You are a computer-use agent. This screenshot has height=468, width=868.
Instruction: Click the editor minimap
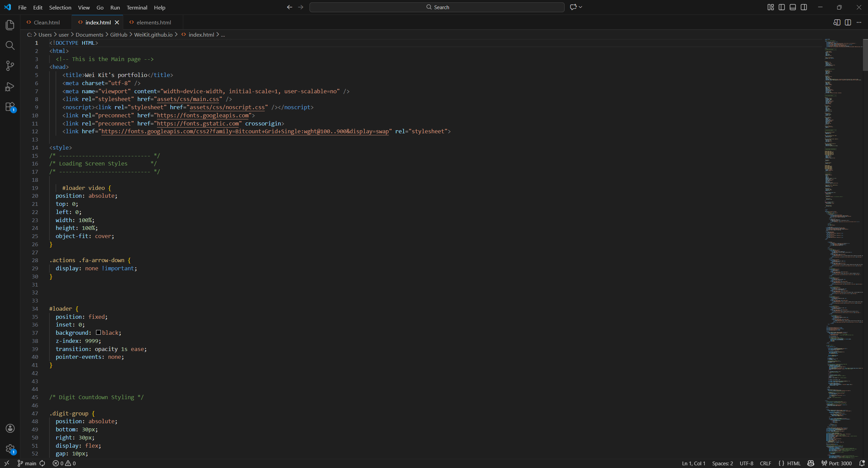[x=844, y=249]
